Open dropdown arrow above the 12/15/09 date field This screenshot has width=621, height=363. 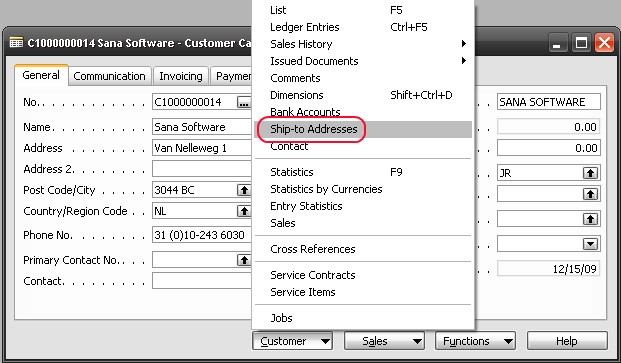coord(590,244)
